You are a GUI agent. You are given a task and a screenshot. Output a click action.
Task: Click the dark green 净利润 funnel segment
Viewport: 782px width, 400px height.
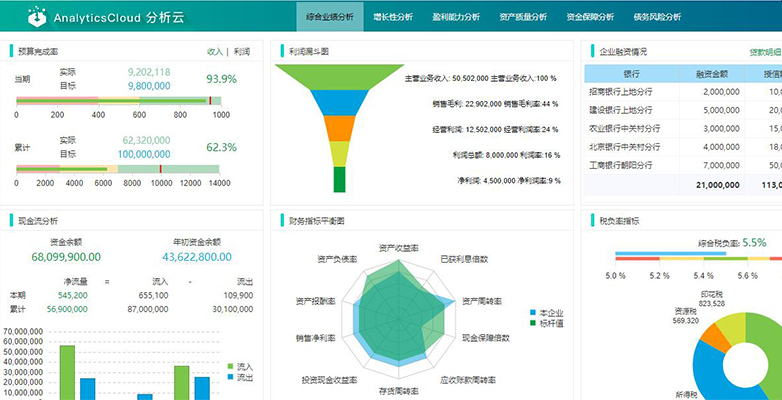coord(339,180)
